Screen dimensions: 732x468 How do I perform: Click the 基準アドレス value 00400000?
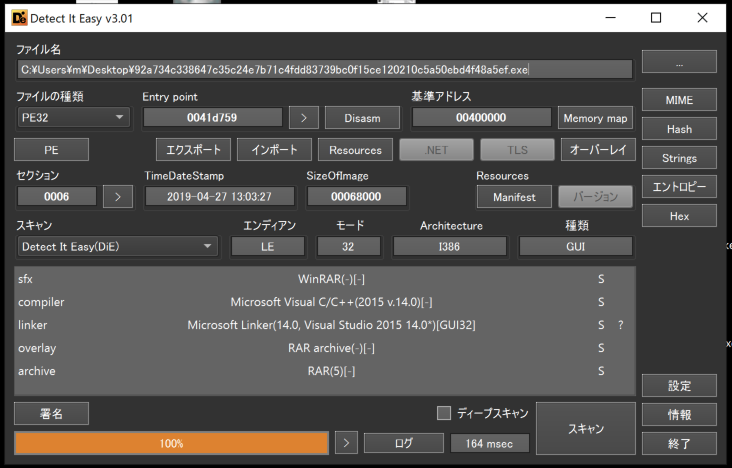pyautogui.click(x=481, y=118)
